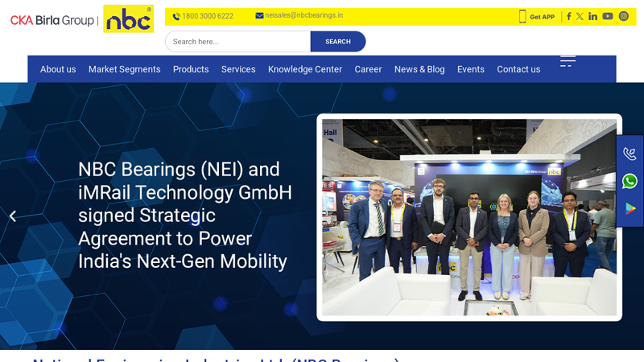
Task: Open the Knowledge Center menu item
Action: [x=305, y=69]
